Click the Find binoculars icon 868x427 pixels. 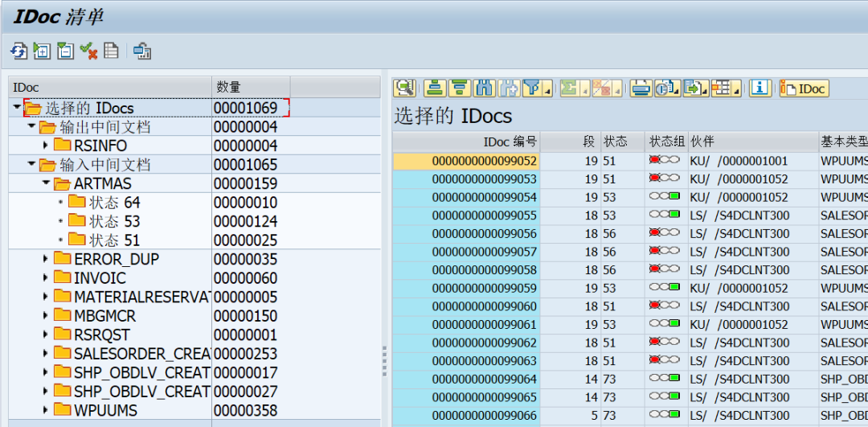click(485, 88)
